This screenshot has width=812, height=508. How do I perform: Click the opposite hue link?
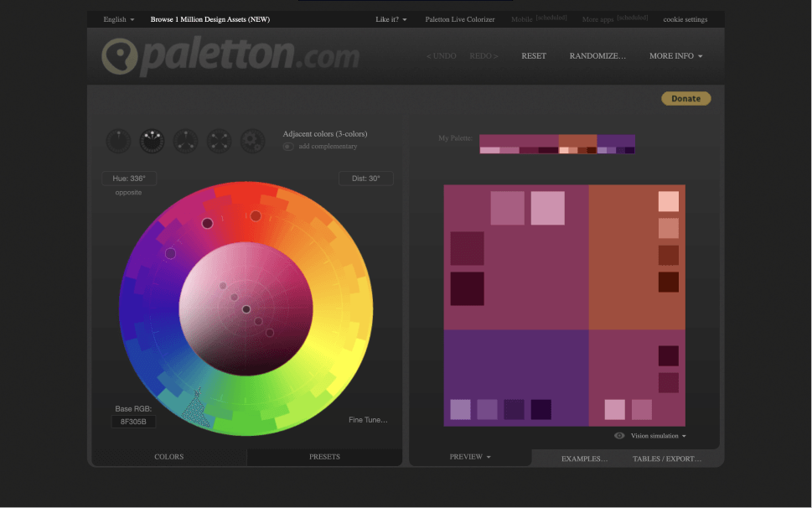[128, 192]
